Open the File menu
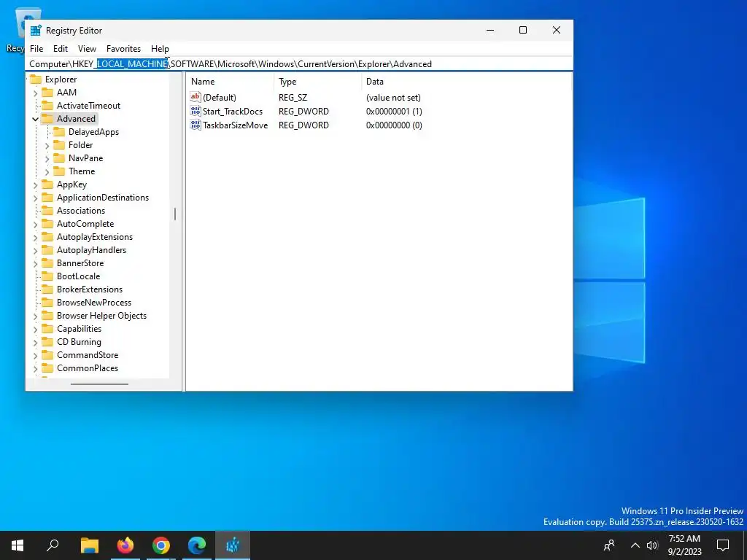This screenshot has height=560, width=747. [36, 49]
